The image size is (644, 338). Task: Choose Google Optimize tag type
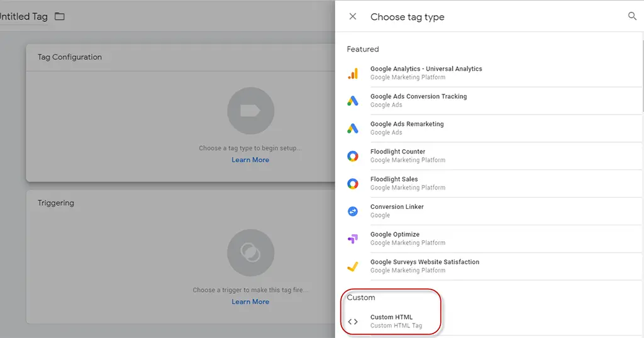[x=494, y=239]
